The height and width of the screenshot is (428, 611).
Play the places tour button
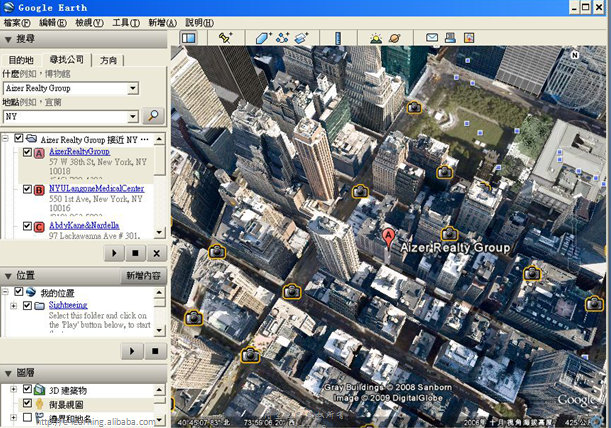click(x=132, y=351)
